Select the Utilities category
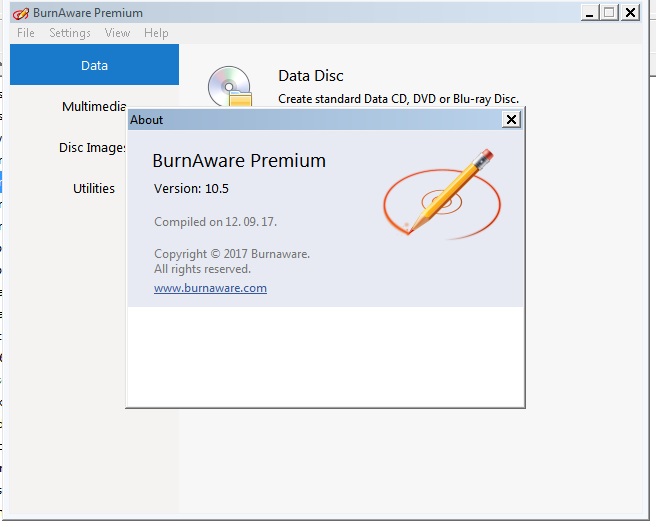Image resolution: width=656 pixels, height=527 pixels. click(94, 188)
